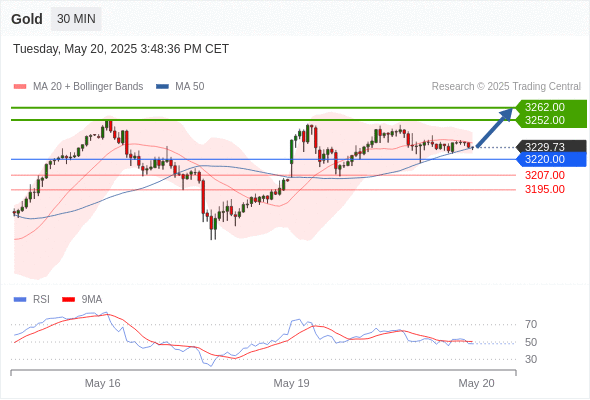This screenshot has width=590, height=400.
Task: Click the MA 20 + Bollinger Bands legend text
Action: tap(88, 87)
